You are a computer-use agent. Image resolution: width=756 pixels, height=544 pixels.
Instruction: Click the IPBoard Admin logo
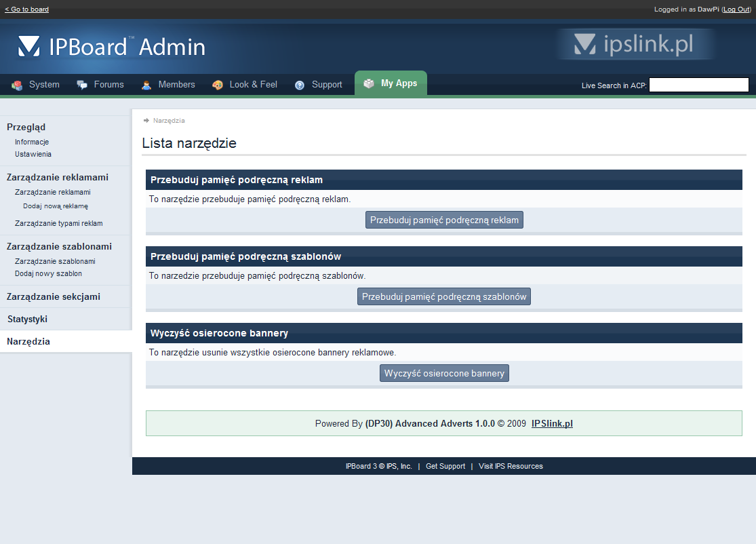pos(112,46)
